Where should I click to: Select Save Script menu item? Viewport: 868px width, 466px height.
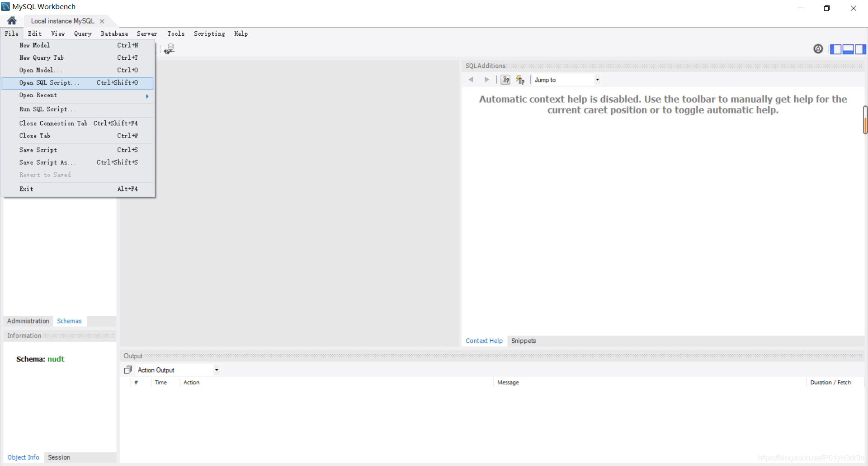pyautogui.click(x=78, y=150)
